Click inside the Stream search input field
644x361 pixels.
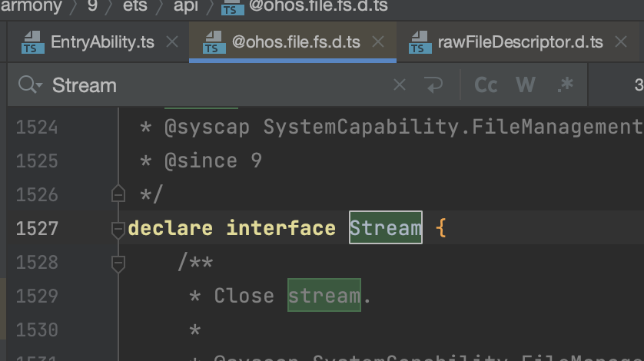(x=215, y=85)
